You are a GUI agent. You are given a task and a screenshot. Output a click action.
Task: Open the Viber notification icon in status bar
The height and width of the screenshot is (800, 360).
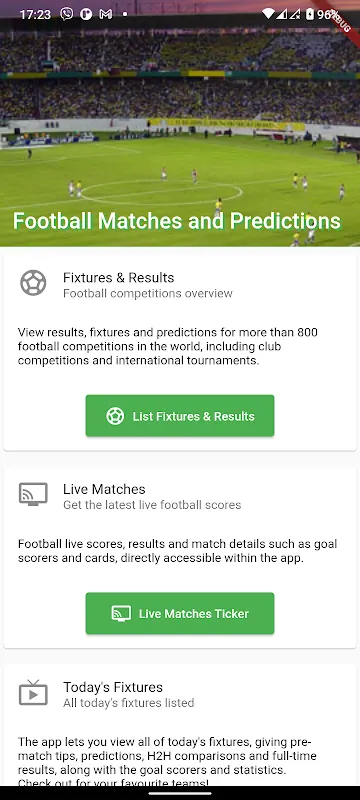tap(66, 14)
